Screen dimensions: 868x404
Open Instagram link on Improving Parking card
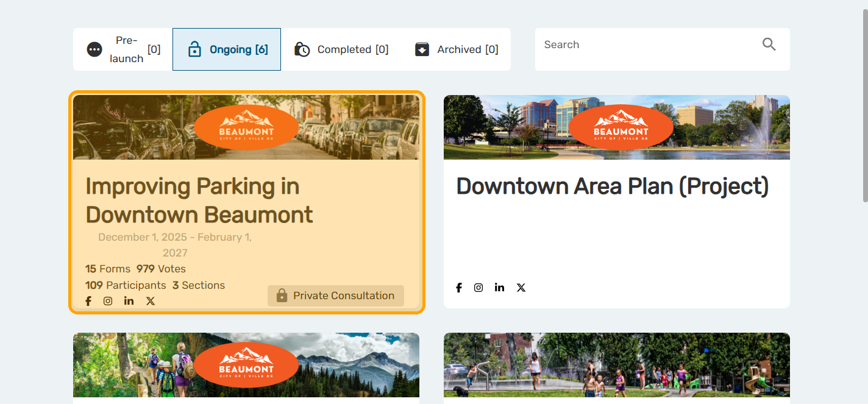click(108, 301)
